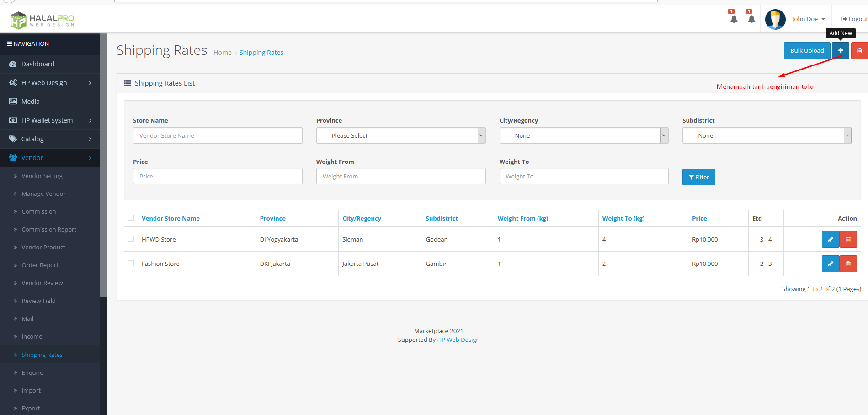
Task: Click the Add New plus icon
Action: point(840,51)
